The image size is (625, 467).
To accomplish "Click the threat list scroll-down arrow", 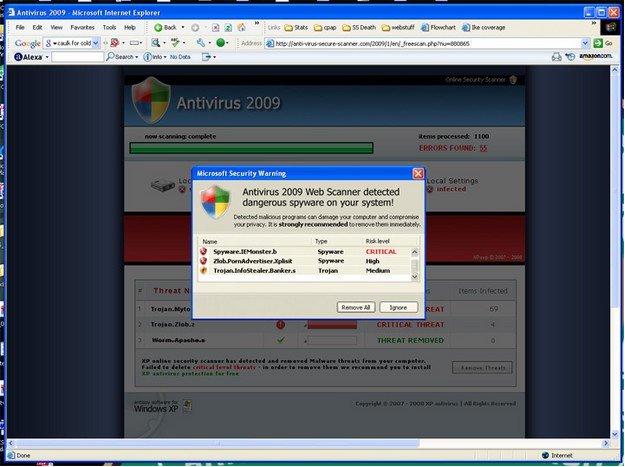I will 415,277.
